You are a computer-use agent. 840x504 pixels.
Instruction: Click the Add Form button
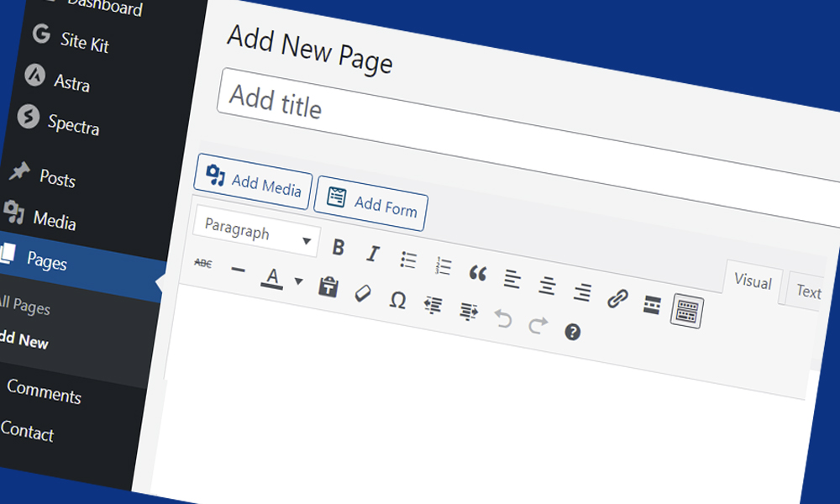point(370,203)
